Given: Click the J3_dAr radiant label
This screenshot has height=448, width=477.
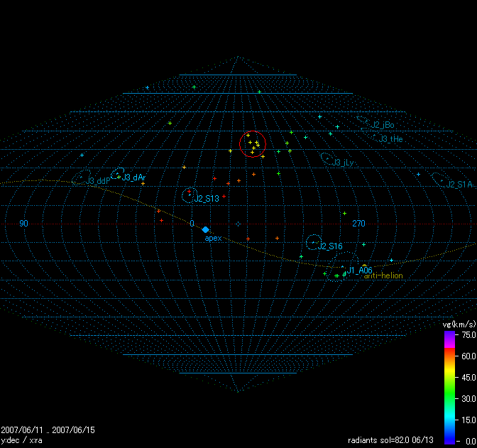Looking at the screenshot, I should coord(133,177).
